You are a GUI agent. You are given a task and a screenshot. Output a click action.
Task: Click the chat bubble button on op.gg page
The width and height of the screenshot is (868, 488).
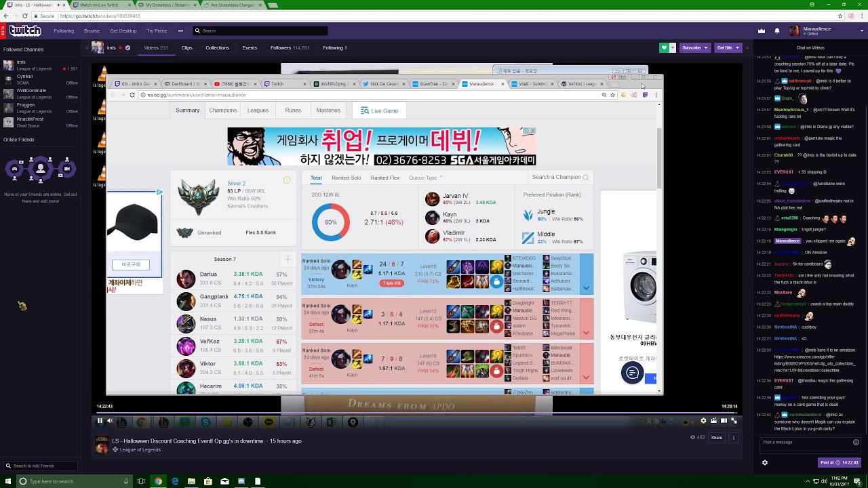click(x=632, y=373)
